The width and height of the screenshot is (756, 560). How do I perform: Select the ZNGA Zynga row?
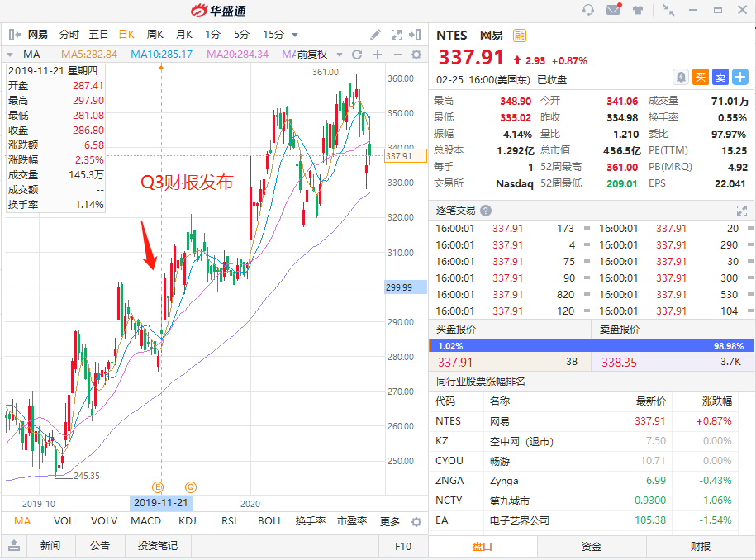coord(583,481)
